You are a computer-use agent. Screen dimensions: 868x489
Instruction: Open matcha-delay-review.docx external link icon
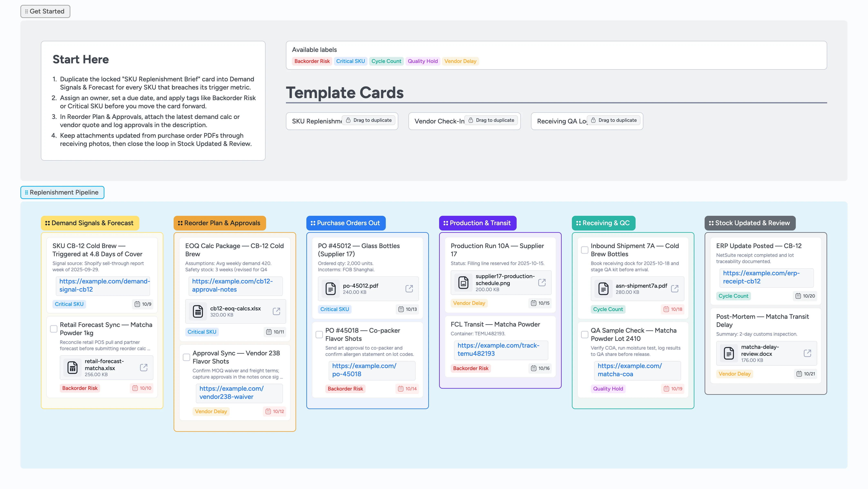[808, 353]
